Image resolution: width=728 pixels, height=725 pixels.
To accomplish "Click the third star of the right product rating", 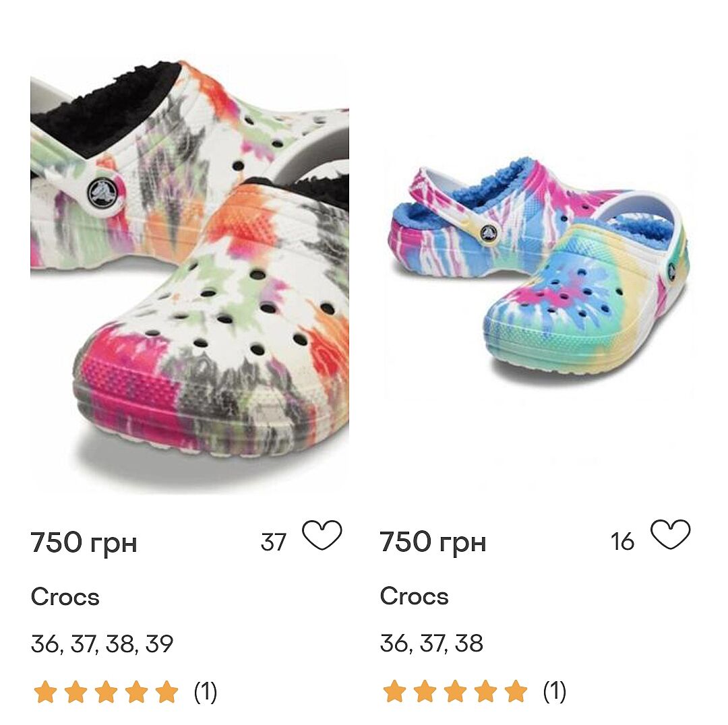I will [x=455, y=691].
